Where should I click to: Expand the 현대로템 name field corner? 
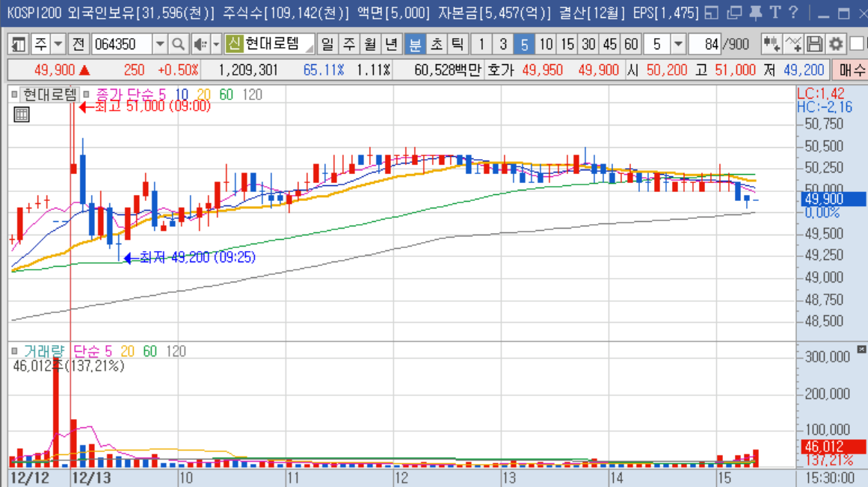[x=310, y=50]
